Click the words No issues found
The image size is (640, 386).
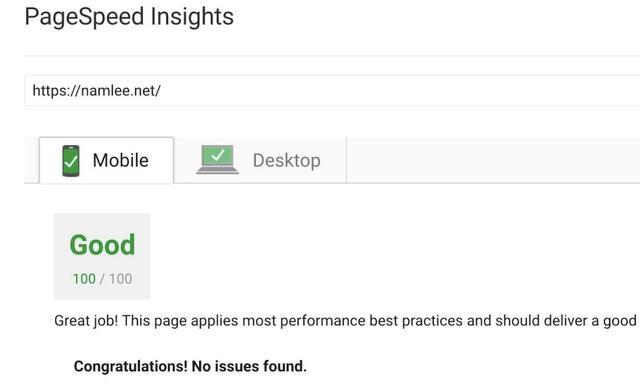pyautogui.click(x=249, y=366)
